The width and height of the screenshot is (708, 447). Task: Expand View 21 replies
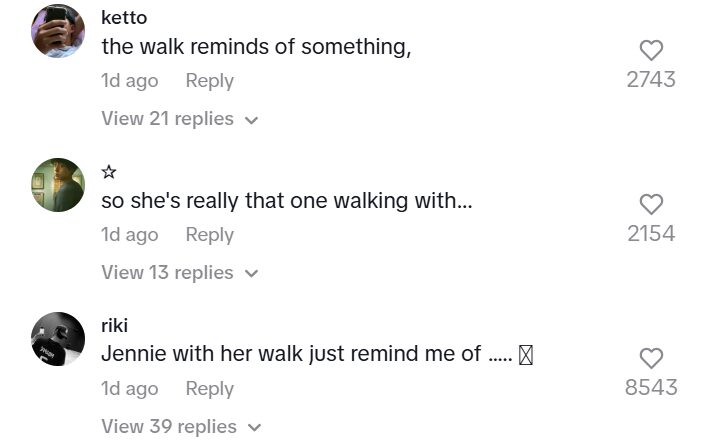[180, 119]
